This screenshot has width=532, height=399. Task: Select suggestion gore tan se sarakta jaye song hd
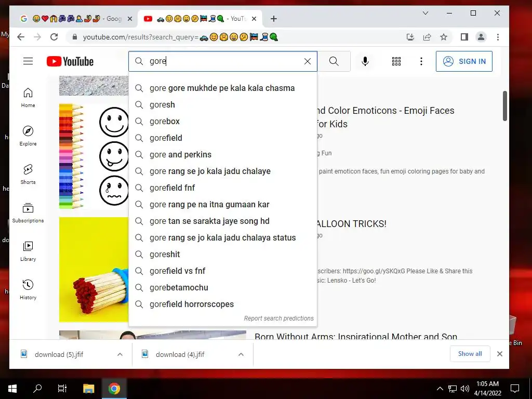222,221
